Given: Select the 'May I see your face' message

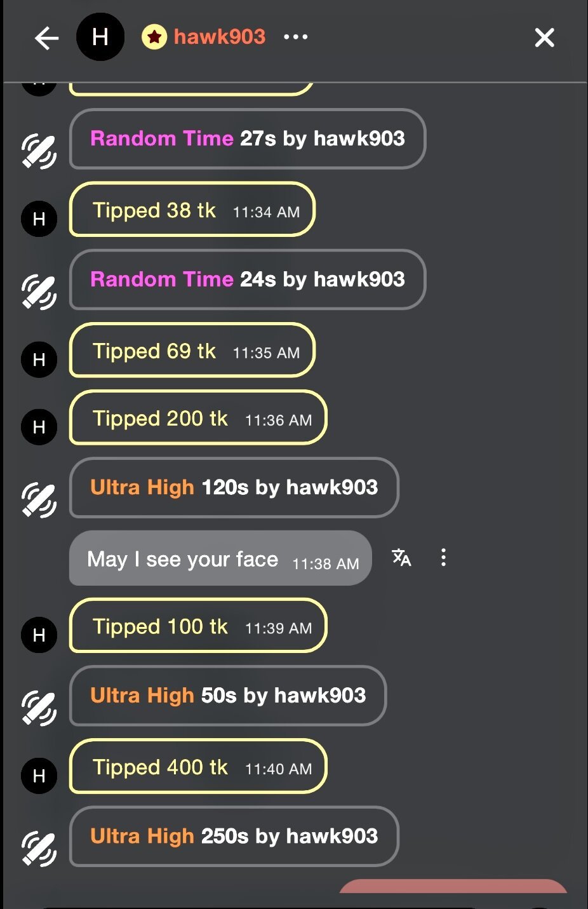Looking at the screenshot, I should [x=220, y=559].
